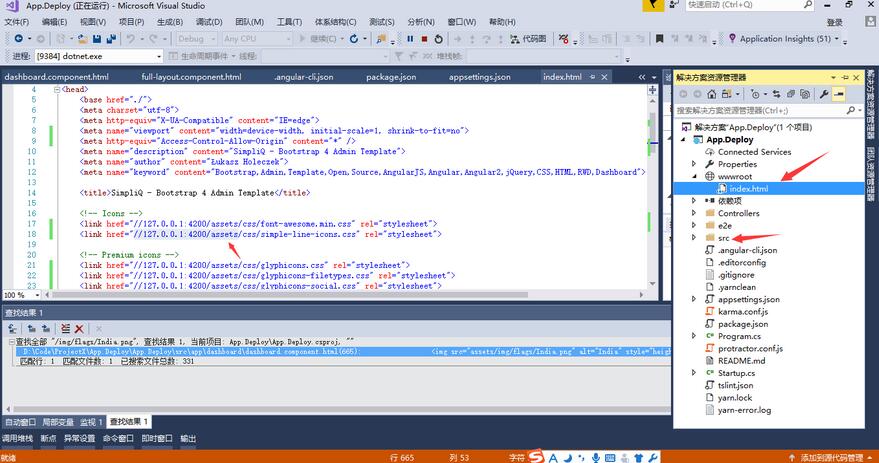This screenshot has width=879, height=463.
Task: Collapse the wwwroot folder node
Action: (x=695, y=176)
